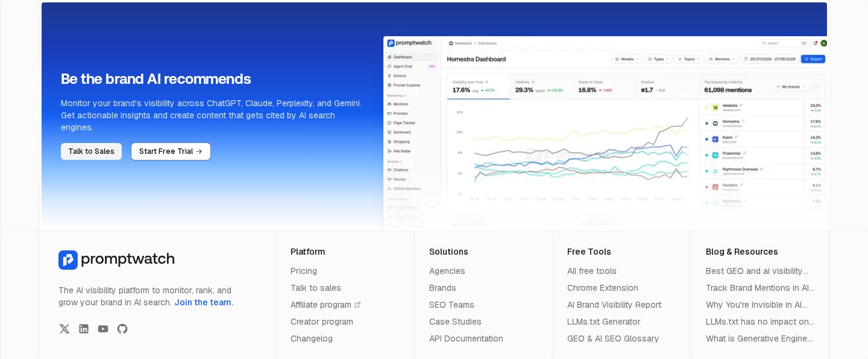The image size is (868, 359).
Task: Click the Idealista brand logo in the preview
Action: (715, 107)
